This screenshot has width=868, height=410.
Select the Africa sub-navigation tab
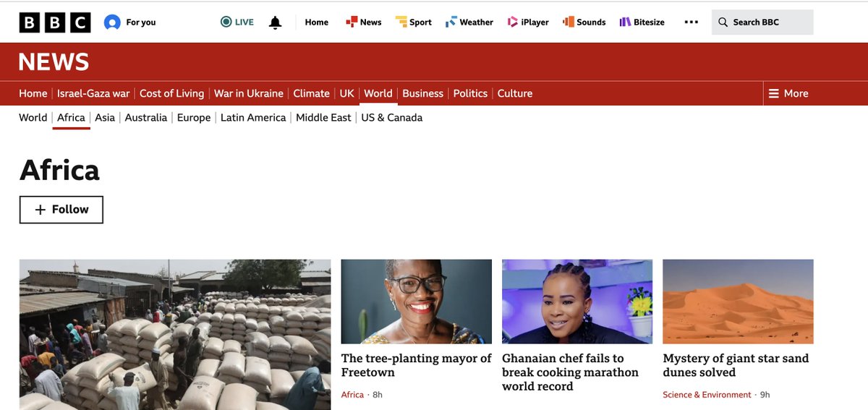(71, 117)
